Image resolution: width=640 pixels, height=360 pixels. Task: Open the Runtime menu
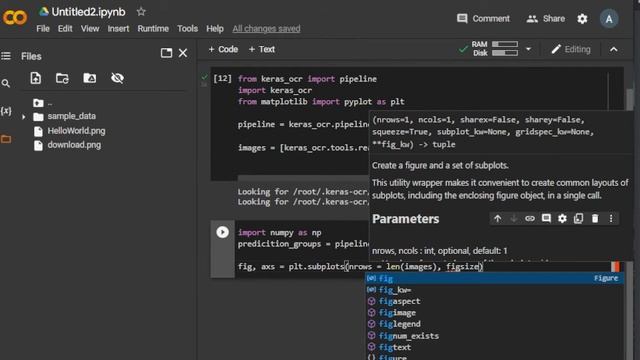pos(153,29)
